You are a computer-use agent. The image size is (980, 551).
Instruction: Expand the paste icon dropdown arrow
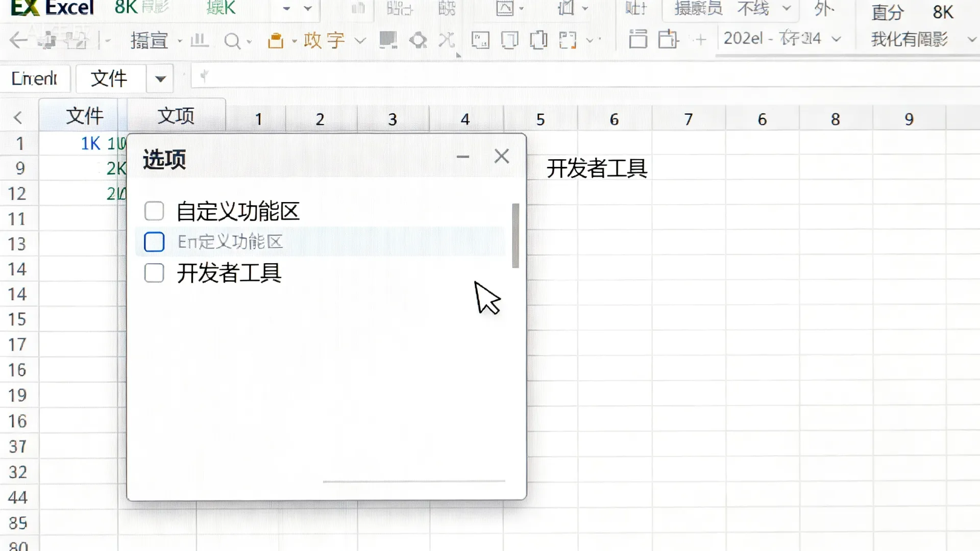[x=294, y=41]
